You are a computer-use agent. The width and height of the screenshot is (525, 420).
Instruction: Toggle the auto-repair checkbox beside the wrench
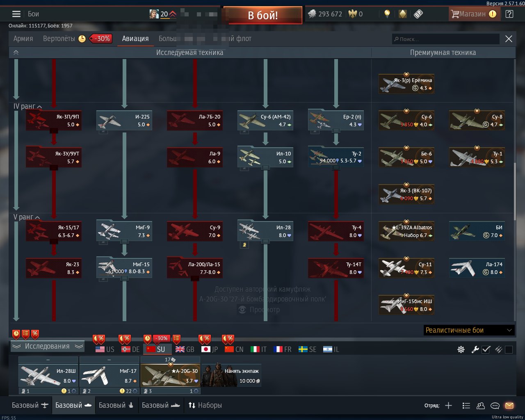point(486,349)
